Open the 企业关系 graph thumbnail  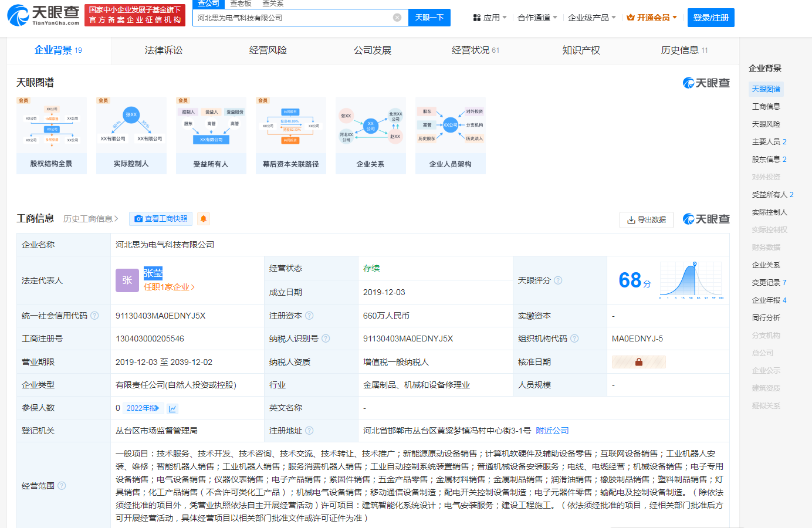pyautogui.click(x=371, y=136)
